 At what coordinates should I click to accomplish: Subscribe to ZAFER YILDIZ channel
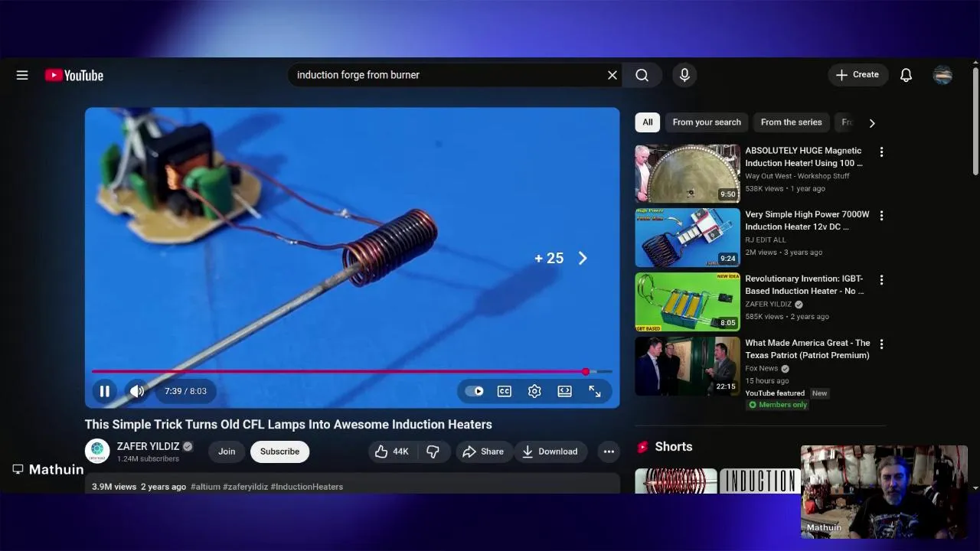click(x=279, y=452)
